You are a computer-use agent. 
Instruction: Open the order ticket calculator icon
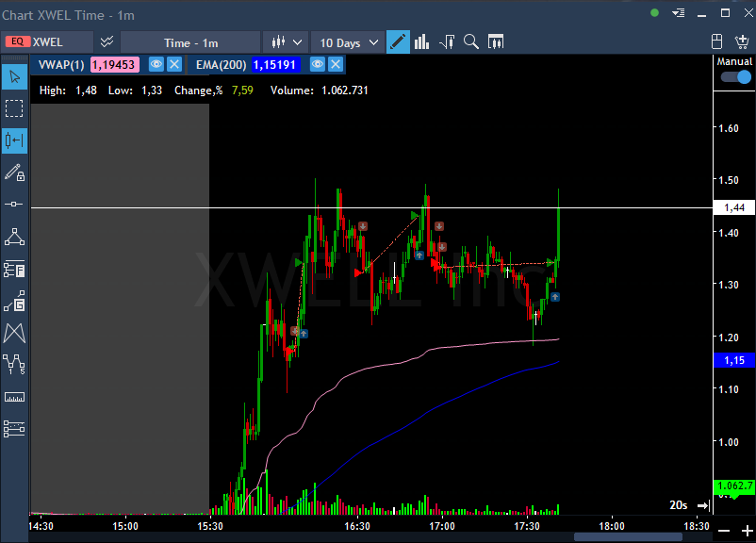[x=717, y=42]
